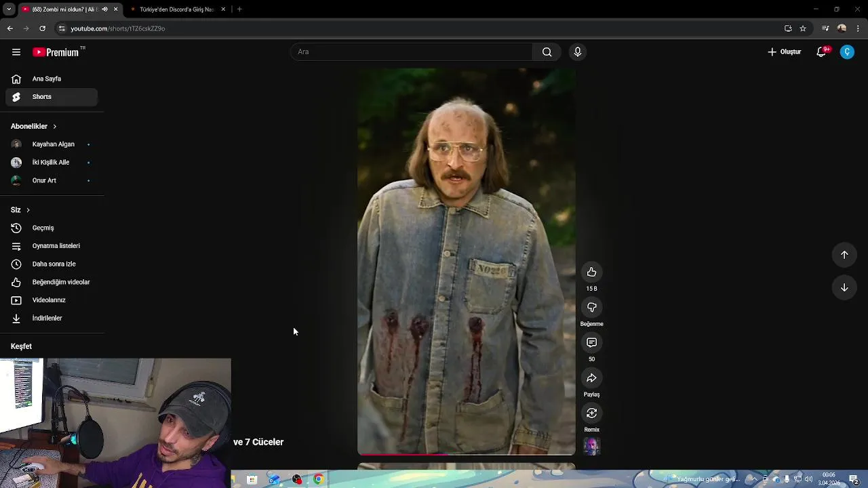The height and width of the screenshot is (488, 868).
Task: View site information icon in address bar
Action: (x=62, y=28)
